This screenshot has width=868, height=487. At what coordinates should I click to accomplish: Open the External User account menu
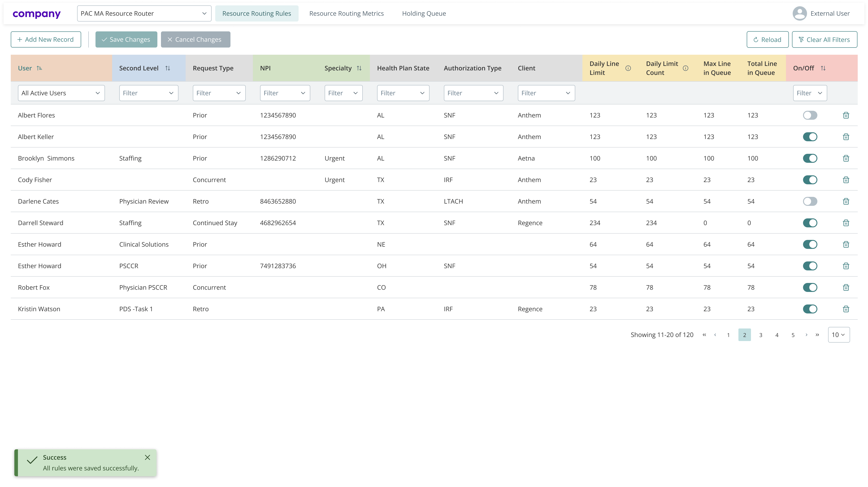point(822,13)
